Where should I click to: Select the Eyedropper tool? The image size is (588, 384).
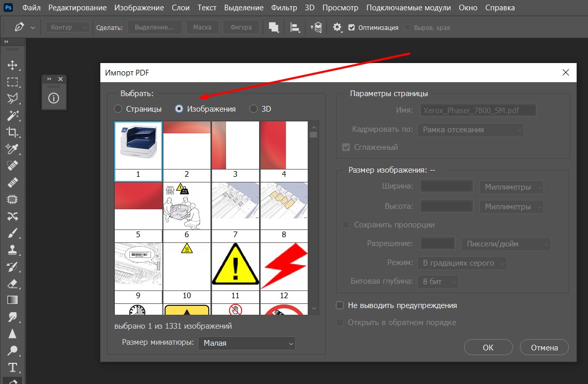pyautogui.click(x=12, y=149)
